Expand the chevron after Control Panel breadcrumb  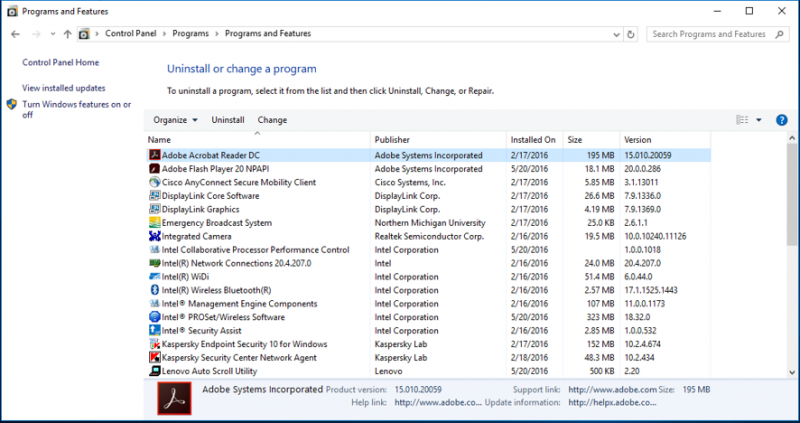click(x=164, y=34)
